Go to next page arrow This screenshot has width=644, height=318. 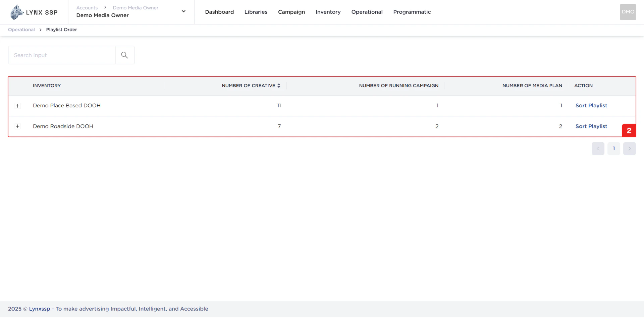[x=630, y=149]
